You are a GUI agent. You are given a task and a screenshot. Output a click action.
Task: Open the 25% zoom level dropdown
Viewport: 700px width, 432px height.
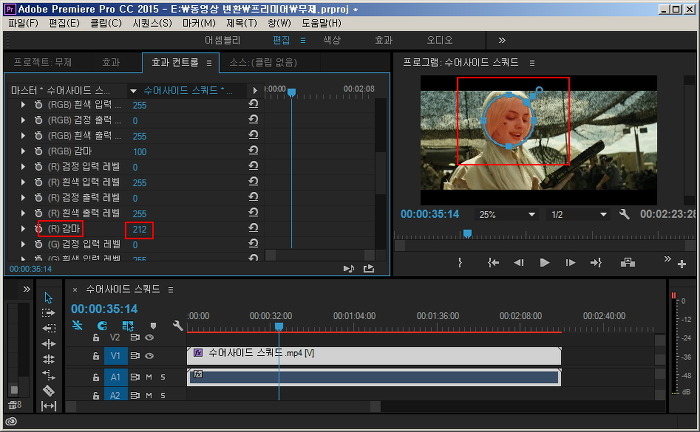(506, 215)
